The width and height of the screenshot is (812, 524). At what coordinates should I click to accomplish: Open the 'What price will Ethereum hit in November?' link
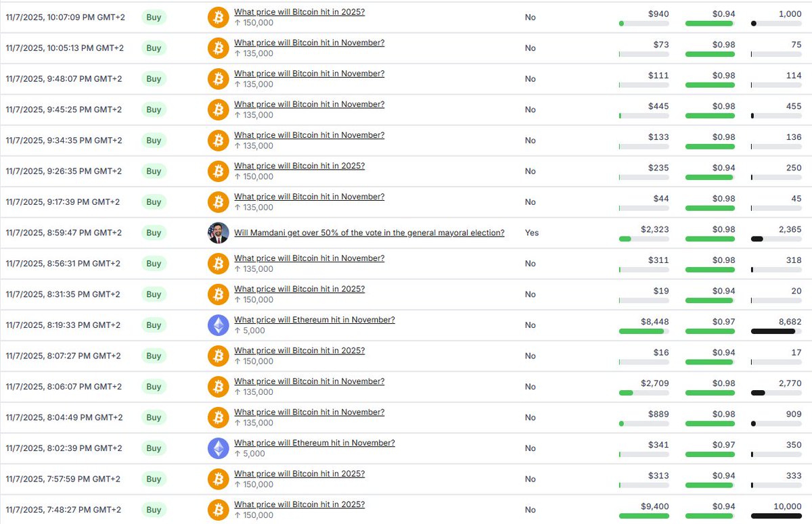tap(314, 319)
